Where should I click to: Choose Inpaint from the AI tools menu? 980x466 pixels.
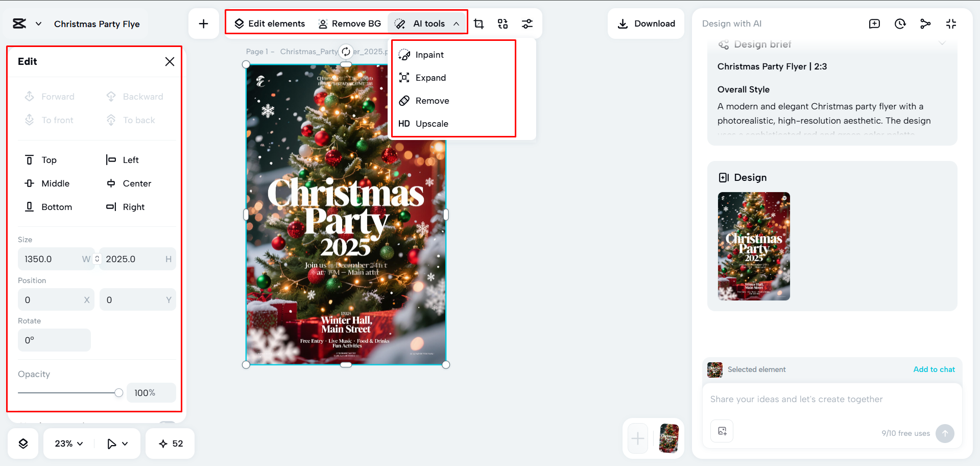(x=429, y=55)
